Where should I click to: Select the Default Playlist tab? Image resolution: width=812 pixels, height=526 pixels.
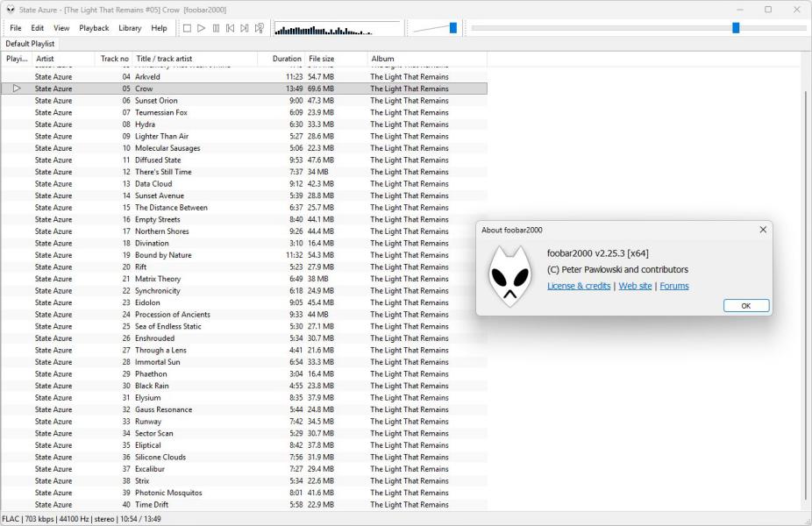(x=30, y=43)
